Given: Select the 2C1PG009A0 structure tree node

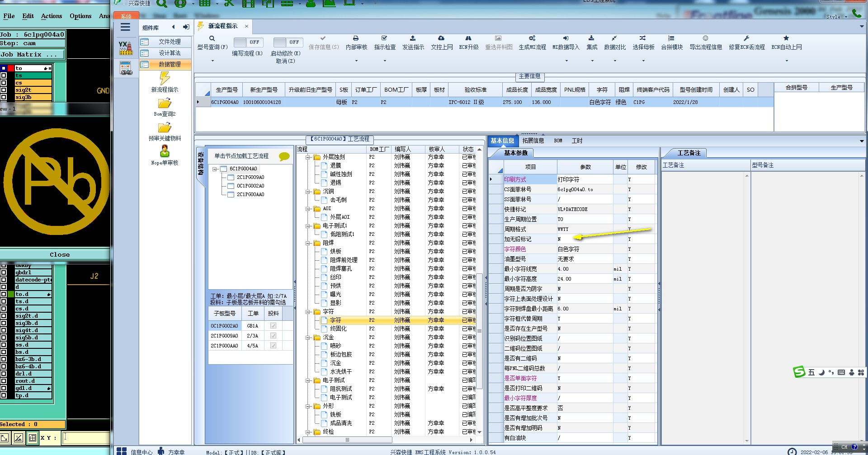Looking at the screenshot, I should click(x=250, y=178).
